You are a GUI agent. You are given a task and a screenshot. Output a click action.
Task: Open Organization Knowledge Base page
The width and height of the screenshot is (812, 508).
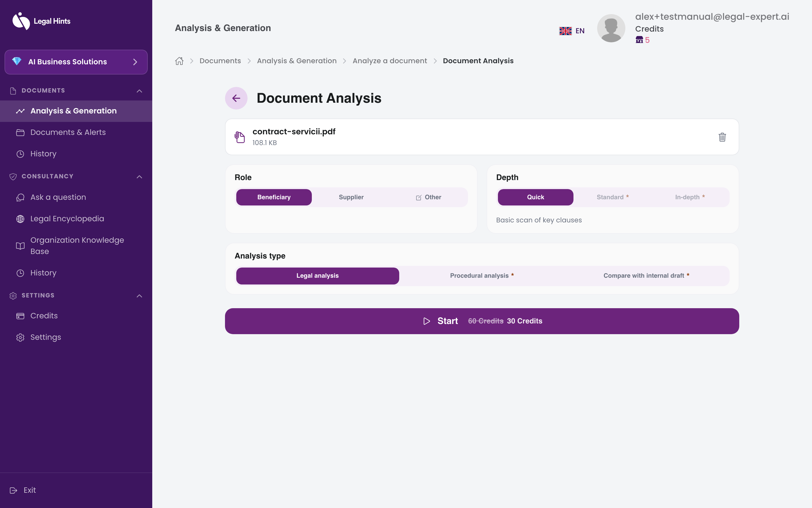(x=76, y=246)
